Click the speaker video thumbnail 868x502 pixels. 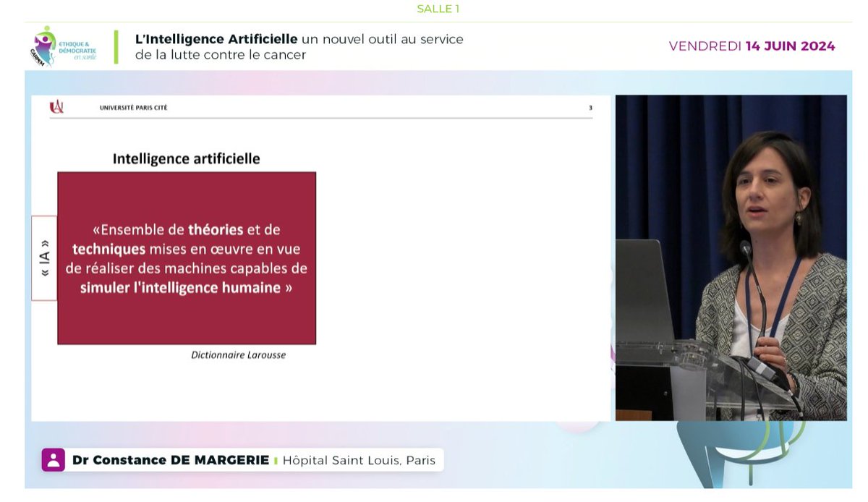[731, 258]
